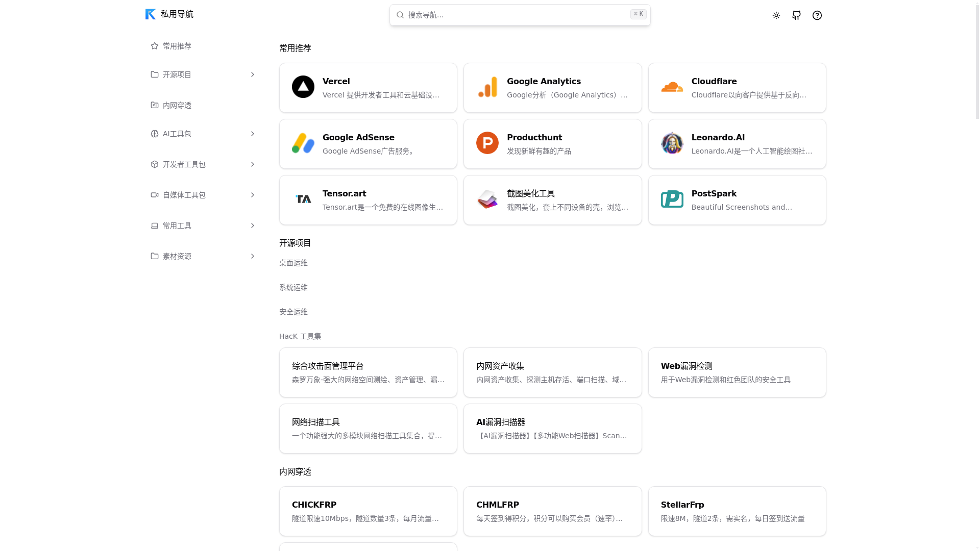Screen dimensions: 980x551
Task: Click the 系统运维 subsection heading
Action: pyautogui.click(x=293, y=288)
